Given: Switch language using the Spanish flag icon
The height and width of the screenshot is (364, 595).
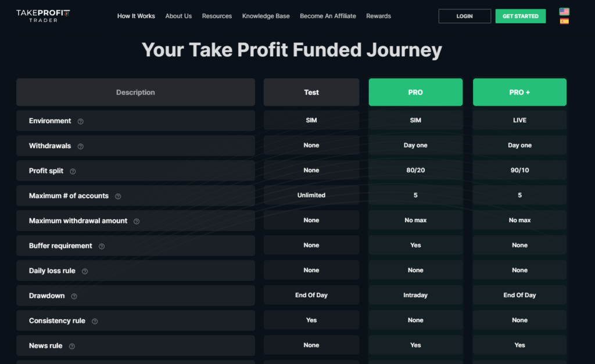Looking at the screenshot, I should click(564, 21).
